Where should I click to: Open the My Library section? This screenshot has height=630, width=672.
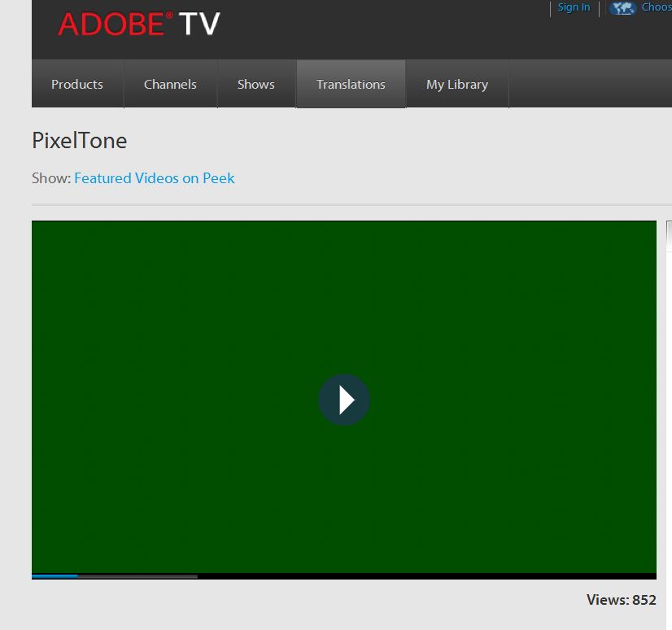pyautogui.click(x=456, y=84)
